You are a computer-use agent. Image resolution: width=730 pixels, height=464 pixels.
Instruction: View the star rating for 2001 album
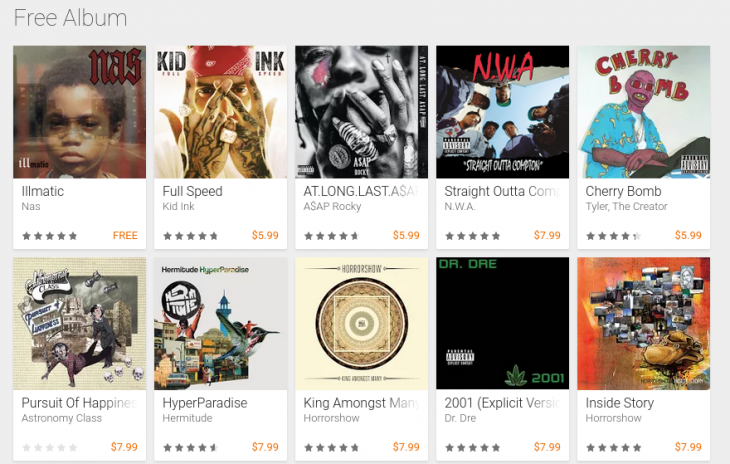pyautogui.click(x=473, y=448)
